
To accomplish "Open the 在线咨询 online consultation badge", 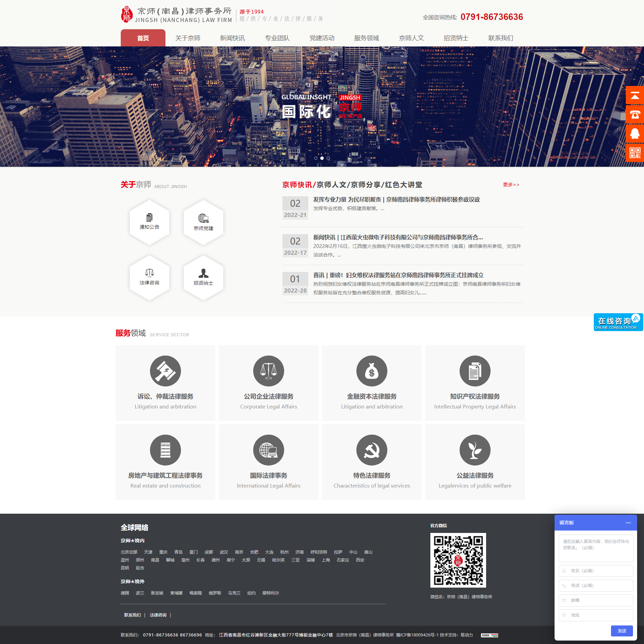I will point(618,323).
